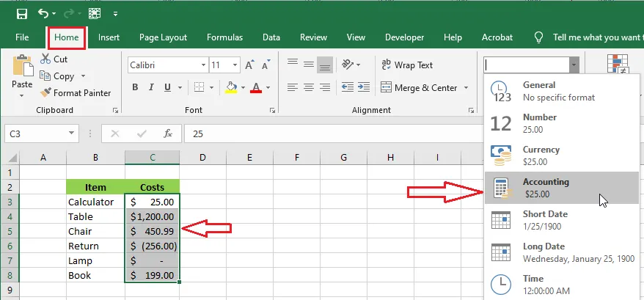The width and height of the screenshot is (644, 300).
Task: Click cell containing Calculator
Action: [95, 202]
